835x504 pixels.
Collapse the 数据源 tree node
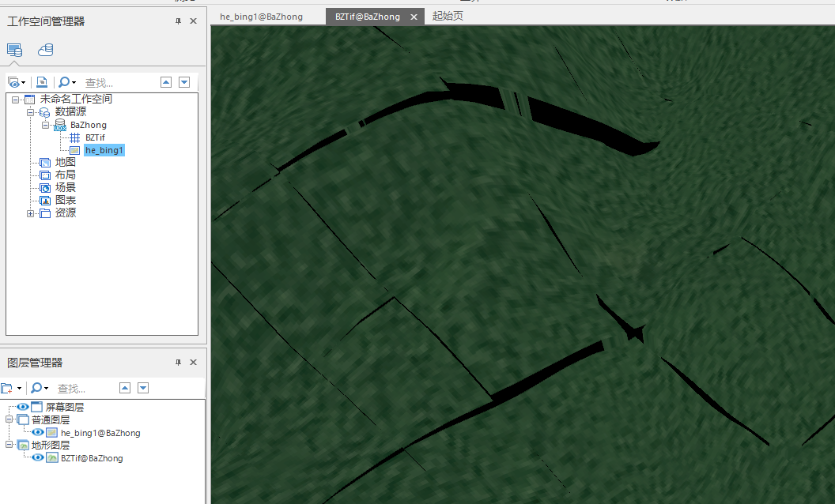tap(30, 112)
